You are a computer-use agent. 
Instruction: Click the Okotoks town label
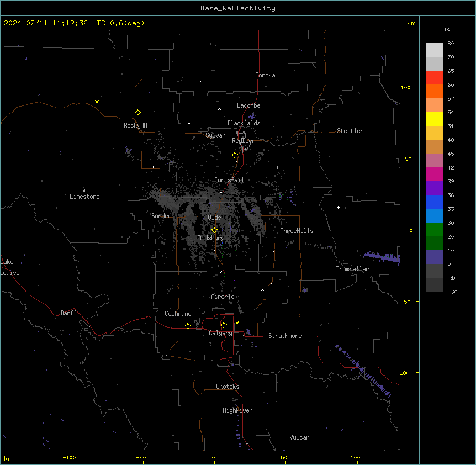pyautogui.click(x=228, y=387)
